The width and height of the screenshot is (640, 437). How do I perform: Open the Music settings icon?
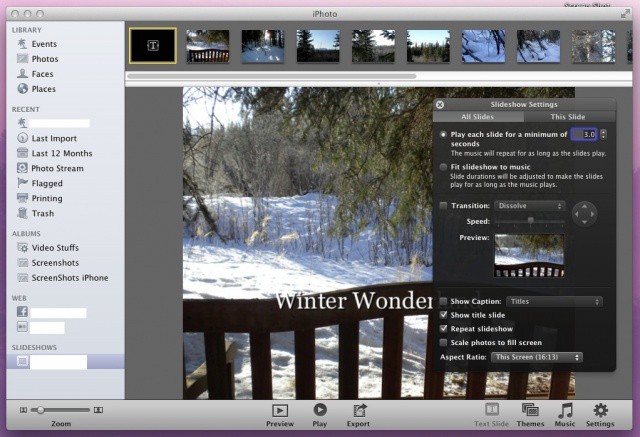click(566, 410)
